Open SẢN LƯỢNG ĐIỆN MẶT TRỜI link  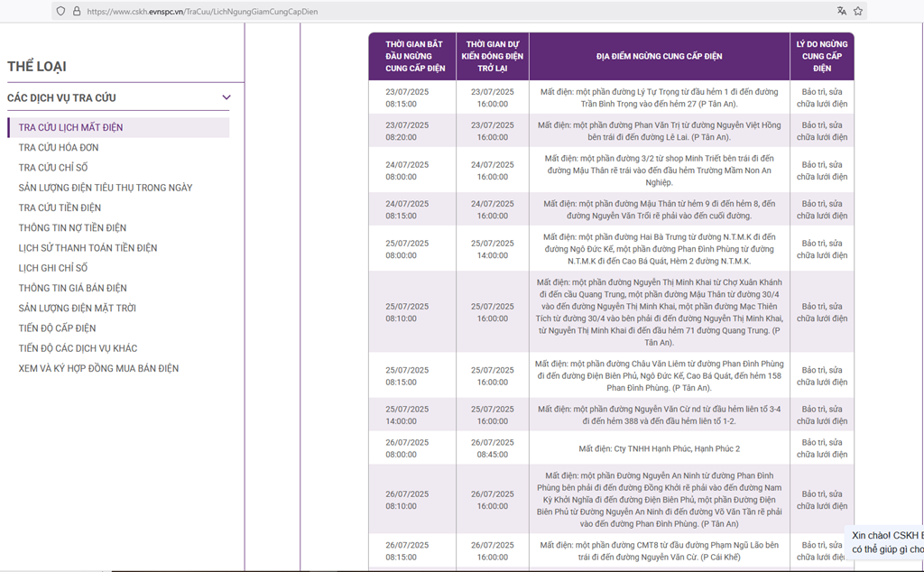click(78, 308)
